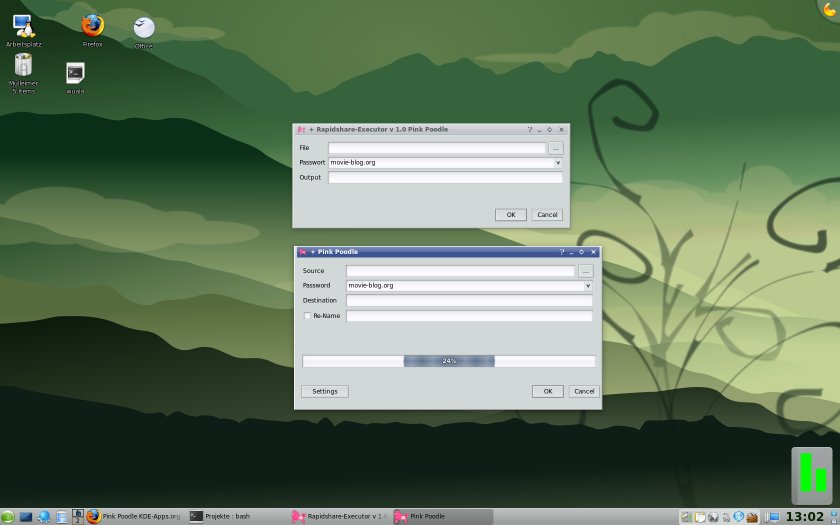Click the Rapidshare-Executor titlebar app icon

(x=302, y=130)
